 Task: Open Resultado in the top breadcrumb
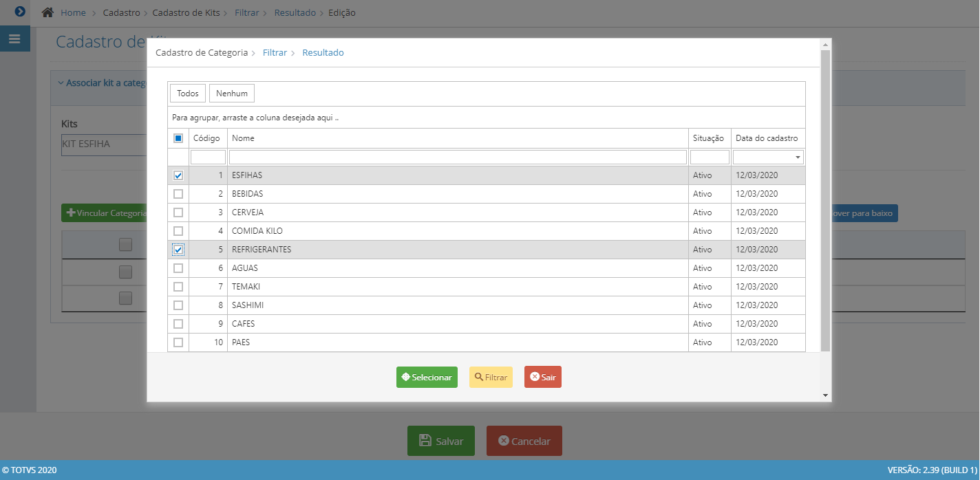[295, 12]
